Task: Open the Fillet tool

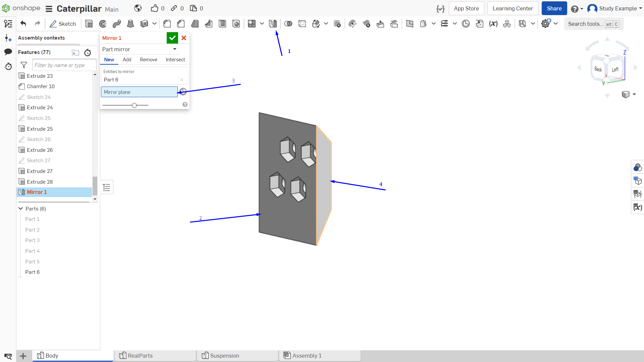Action: point(167,24)
